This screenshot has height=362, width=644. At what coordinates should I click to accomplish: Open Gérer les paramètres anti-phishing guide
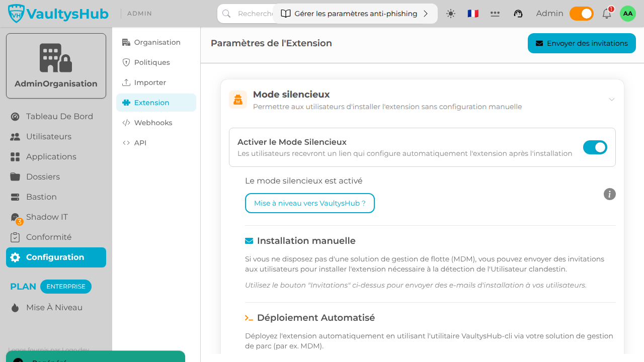coord(356,14)
